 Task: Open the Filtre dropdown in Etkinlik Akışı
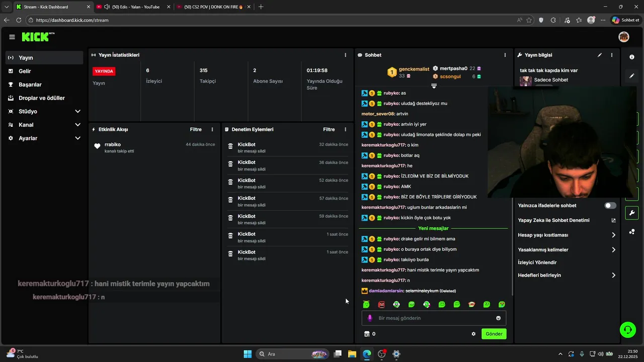[x=196, y=129]
